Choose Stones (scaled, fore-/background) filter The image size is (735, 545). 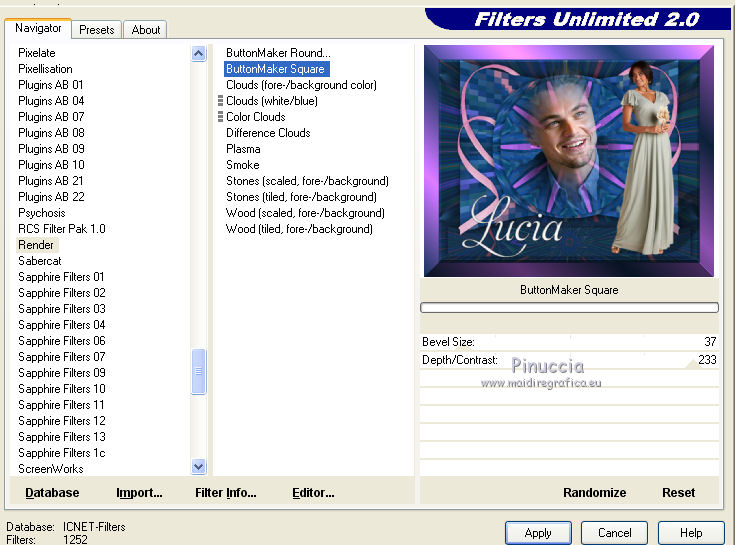(308, 181)
